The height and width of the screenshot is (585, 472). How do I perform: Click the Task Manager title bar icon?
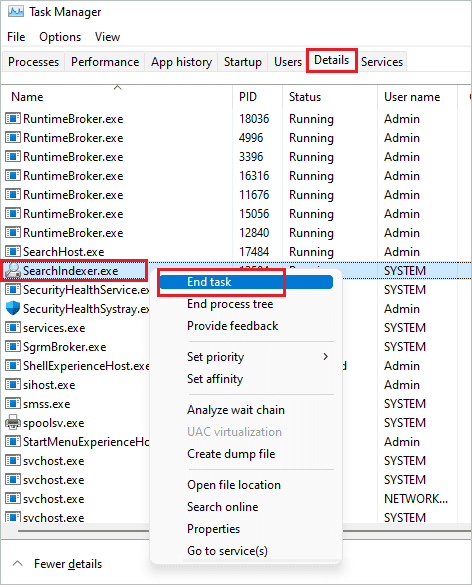tap(15, 12)
